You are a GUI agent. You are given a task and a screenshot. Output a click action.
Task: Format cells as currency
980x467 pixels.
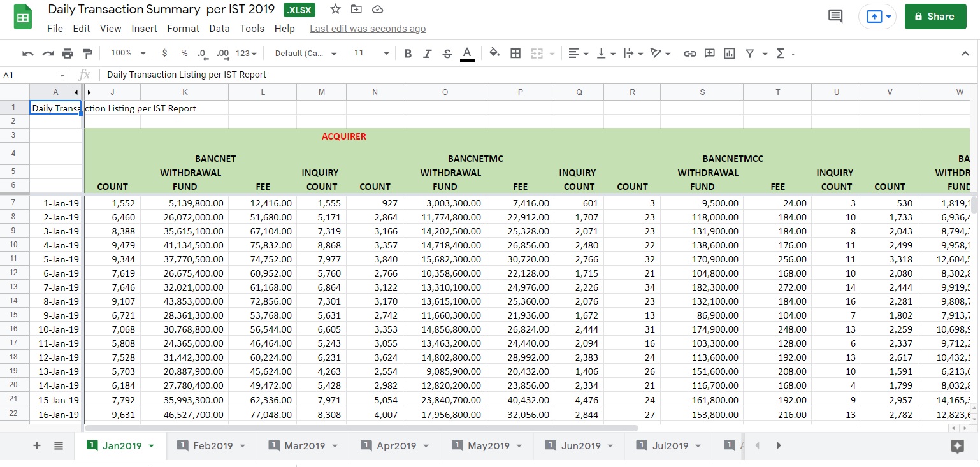[x=165, y=54]
